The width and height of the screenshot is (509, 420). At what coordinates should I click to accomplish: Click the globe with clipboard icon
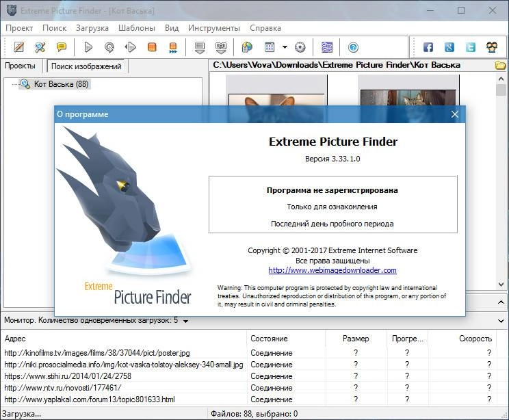(x=247, y=47)
